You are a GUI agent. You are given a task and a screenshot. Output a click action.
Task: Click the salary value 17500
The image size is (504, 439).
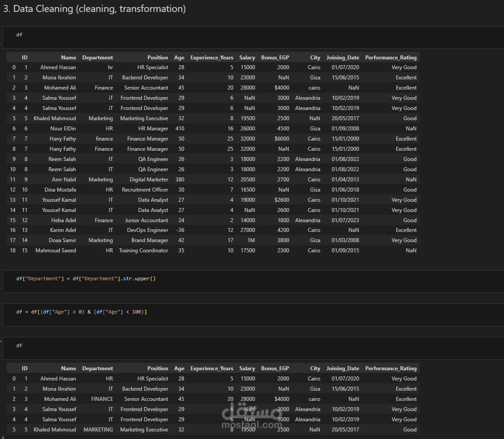tap(248, 251)
